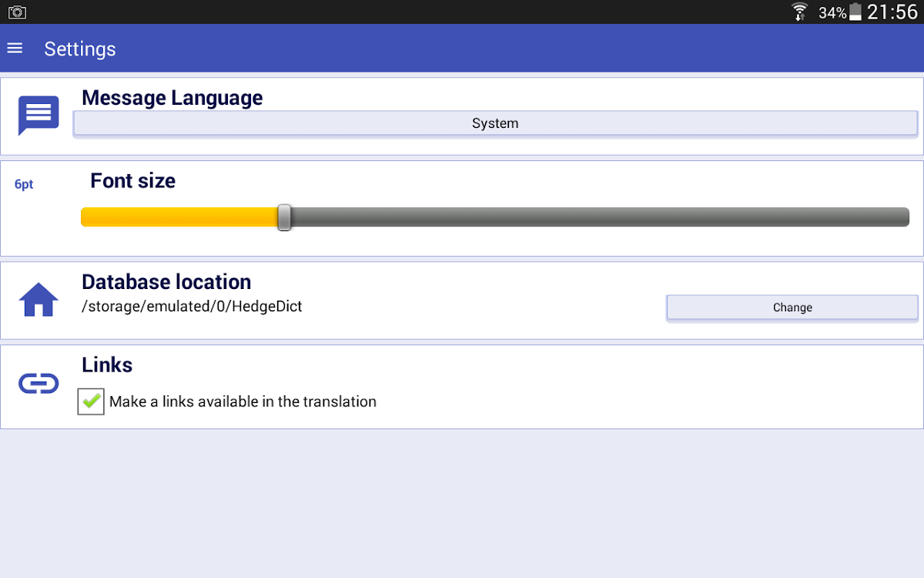Click the Message Language chat bubble icon
Image resolution: width=924 pixels, height=578 pixels.
point(38,115)
